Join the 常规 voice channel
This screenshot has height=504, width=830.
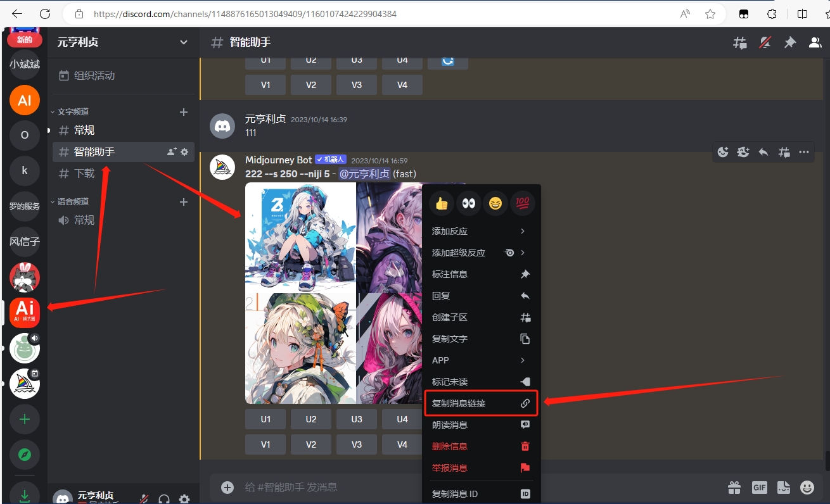(123, 220)
